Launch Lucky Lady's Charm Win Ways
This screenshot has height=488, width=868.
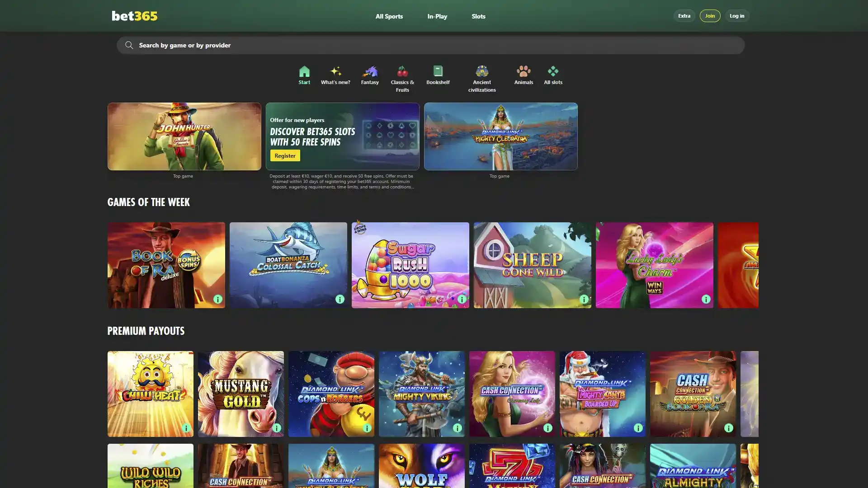[655, 265]
